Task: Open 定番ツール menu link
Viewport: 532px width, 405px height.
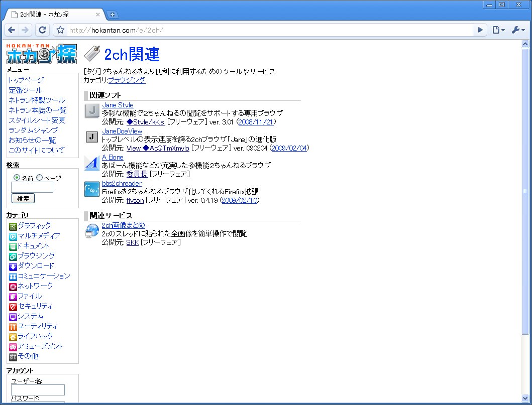Action: (26, 90)
